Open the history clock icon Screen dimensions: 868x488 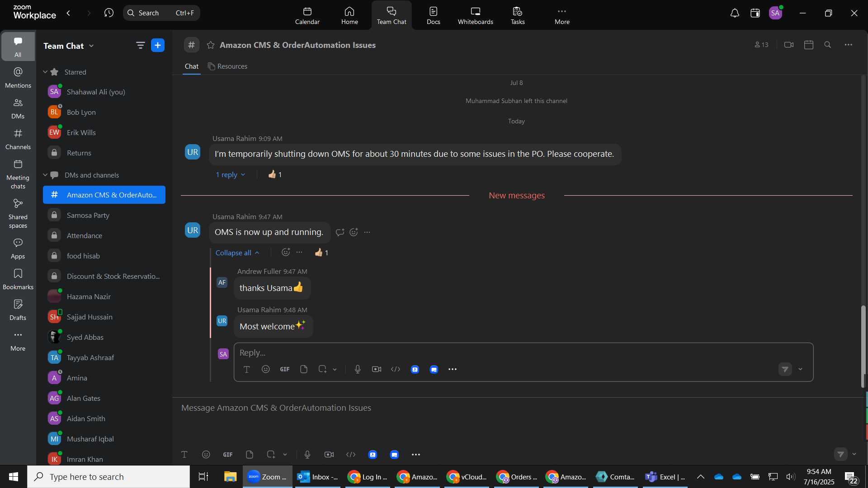coord(108,13)
